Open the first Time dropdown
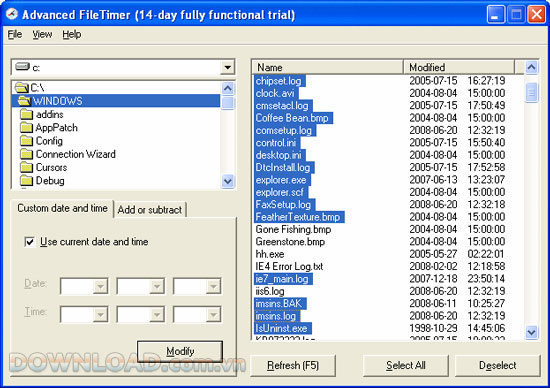This screenshot has height=388, width=550. [100, 315]
